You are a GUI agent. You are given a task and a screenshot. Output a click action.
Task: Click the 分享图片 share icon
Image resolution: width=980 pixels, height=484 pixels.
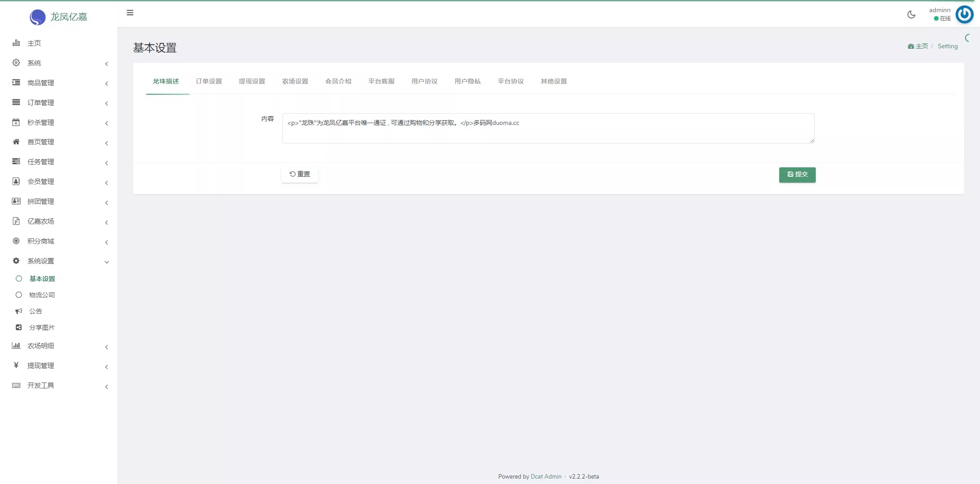point(18,327)
